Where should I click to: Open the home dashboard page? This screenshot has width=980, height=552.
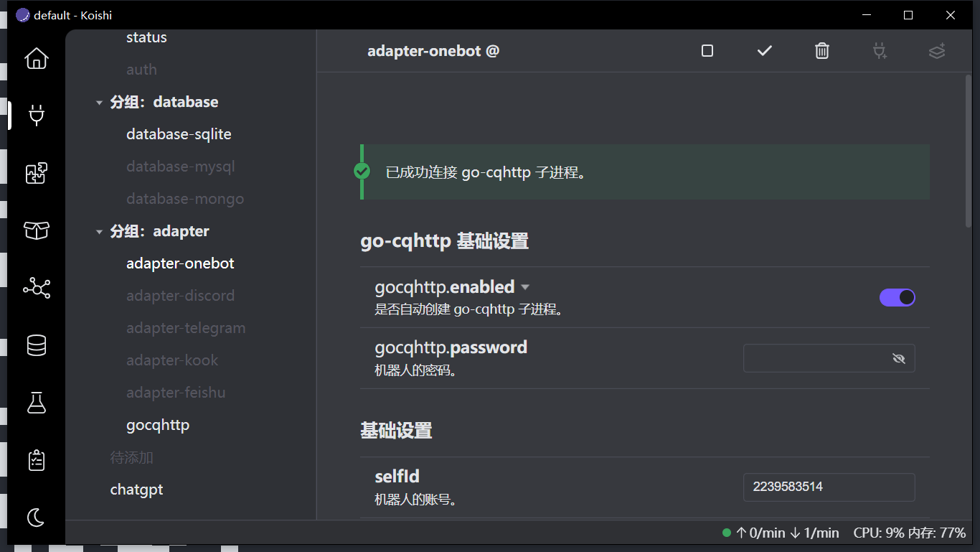pyautogui.click(x=36, y=59)
